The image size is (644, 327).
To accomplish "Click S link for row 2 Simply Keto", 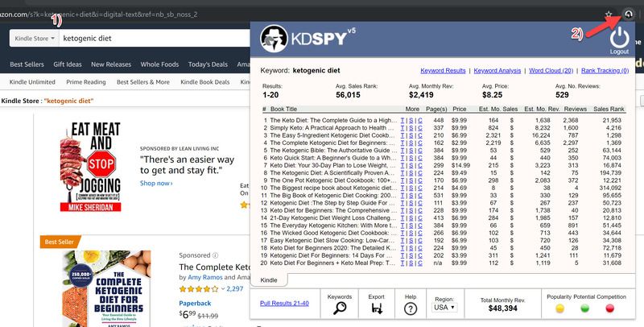I will (x=411, y=128).
